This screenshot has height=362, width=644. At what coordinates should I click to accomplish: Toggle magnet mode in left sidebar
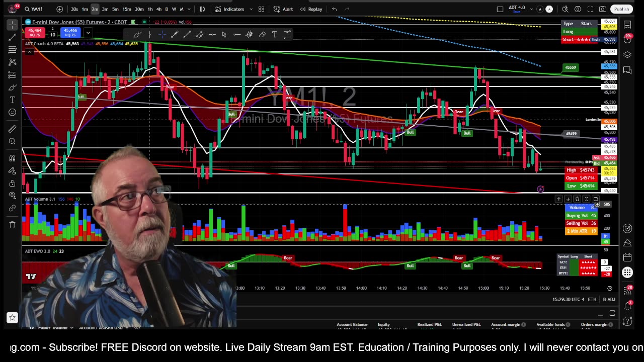(12, 158)
